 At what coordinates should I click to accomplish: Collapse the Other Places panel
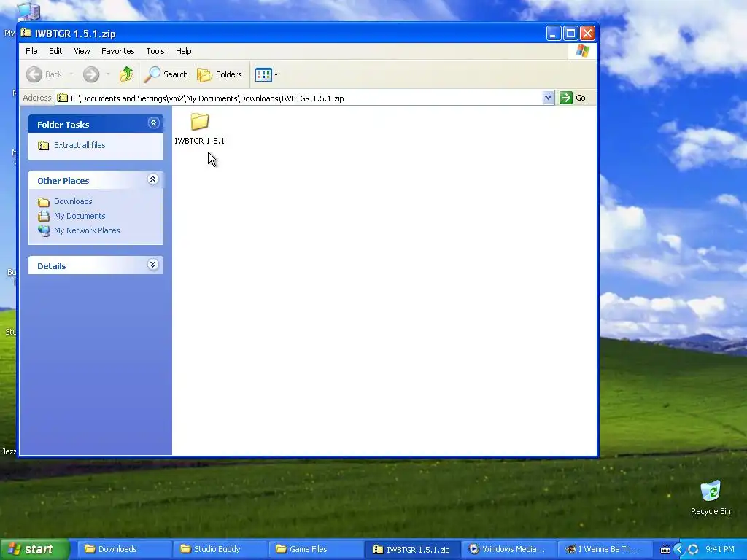[153, 179]
